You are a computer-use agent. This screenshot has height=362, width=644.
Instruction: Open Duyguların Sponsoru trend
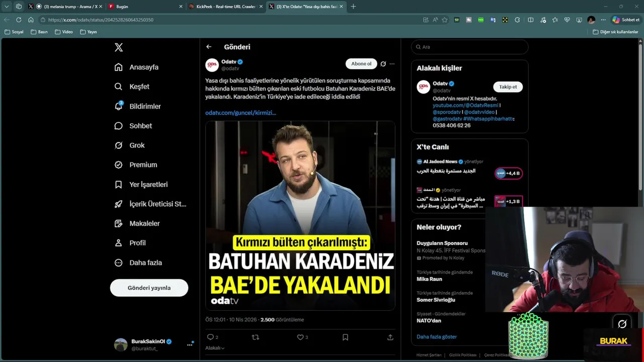click(x=442, y=243)
